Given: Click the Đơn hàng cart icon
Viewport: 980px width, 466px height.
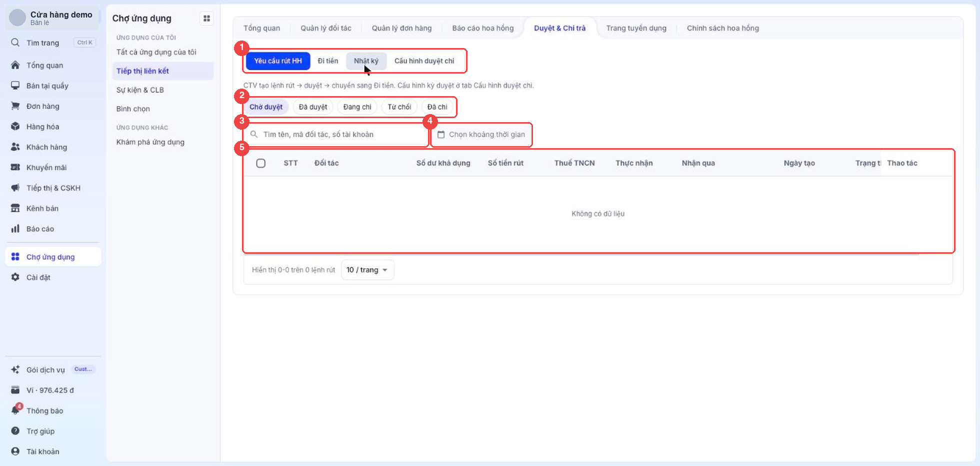Looking at the screenshot, I should click(x=15, y=106).
